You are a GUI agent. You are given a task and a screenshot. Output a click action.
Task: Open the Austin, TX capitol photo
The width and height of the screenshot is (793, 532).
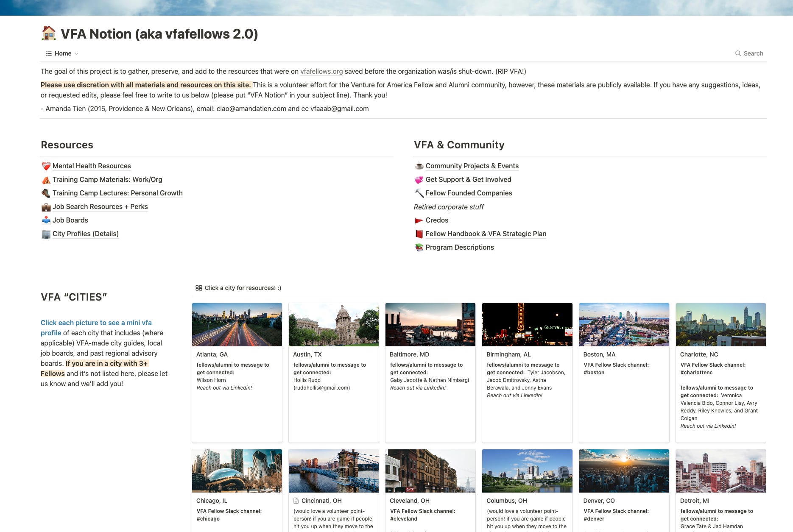click(334, 325)
